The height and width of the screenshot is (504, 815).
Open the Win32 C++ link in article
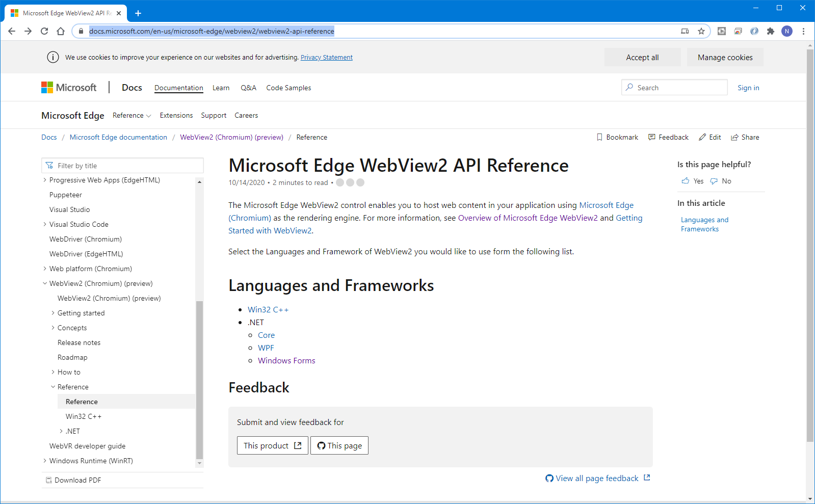tap(268, 310)
